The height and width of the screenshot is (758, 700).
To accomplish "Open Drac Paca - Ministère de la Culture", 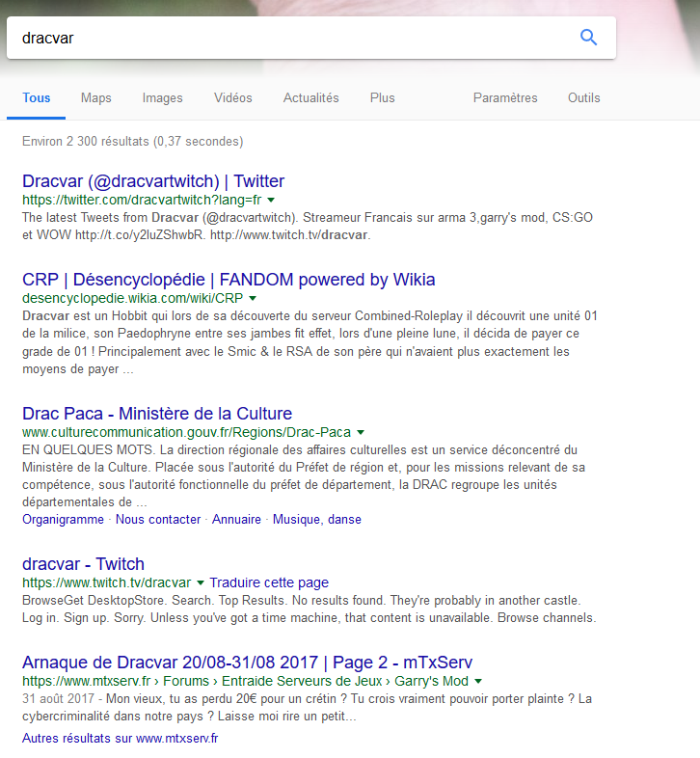I will click(x=157, y=414).
